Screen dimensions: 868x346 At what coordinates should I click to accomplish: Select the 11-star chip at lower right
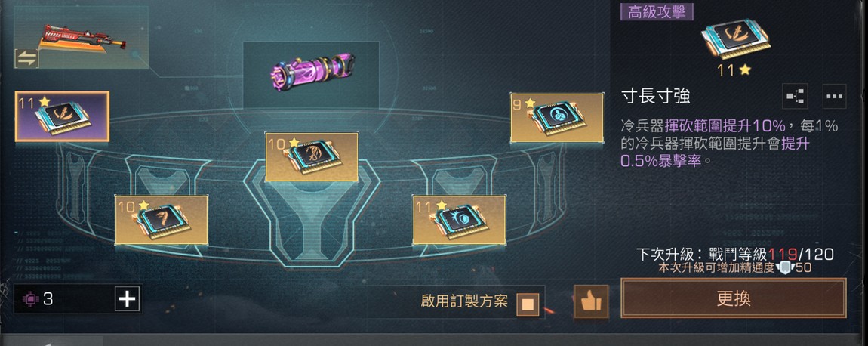459,220
